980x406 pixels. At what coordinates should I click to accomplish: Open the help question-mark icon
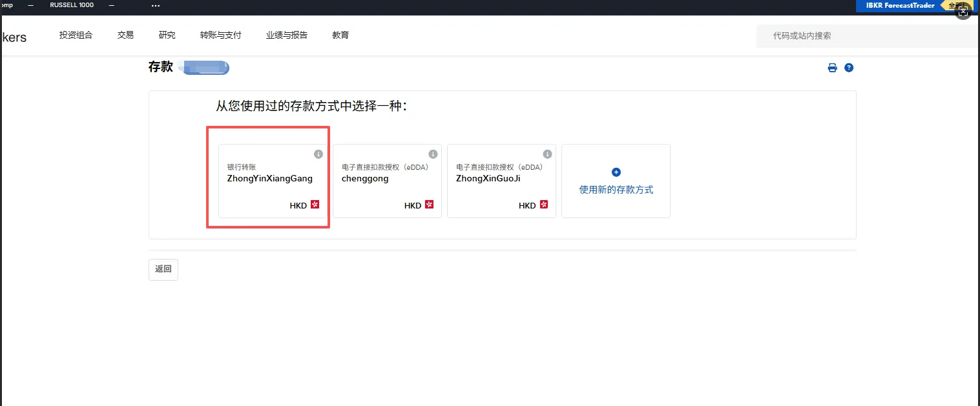click(x=849, y=68)
